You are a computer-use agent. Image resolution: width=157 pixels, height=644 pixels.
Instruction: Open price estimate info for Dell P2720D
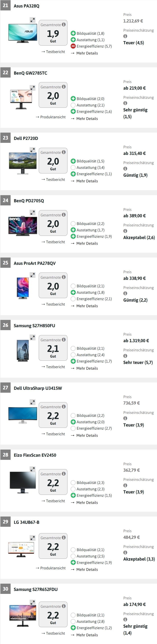125,169
